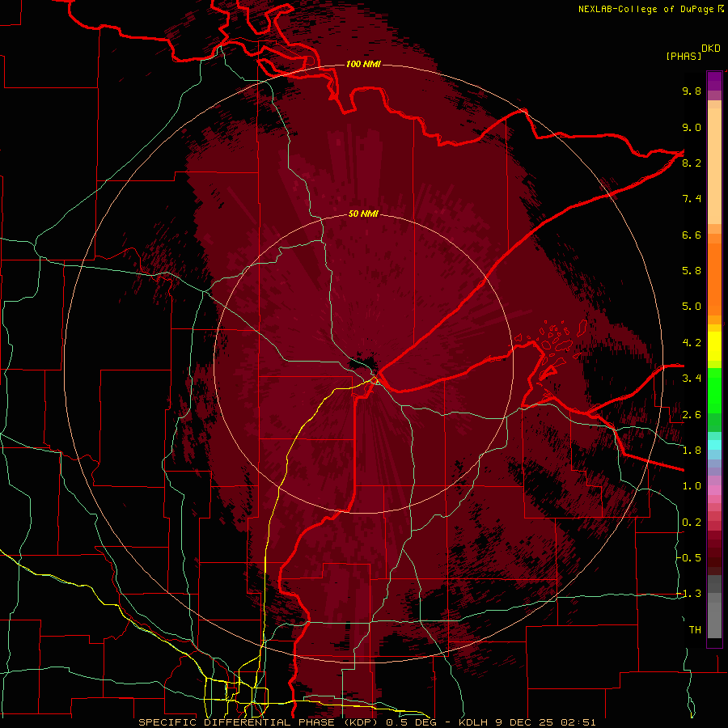Select the -1.3 scale value

pyautogui.click(x=689, y=594)
